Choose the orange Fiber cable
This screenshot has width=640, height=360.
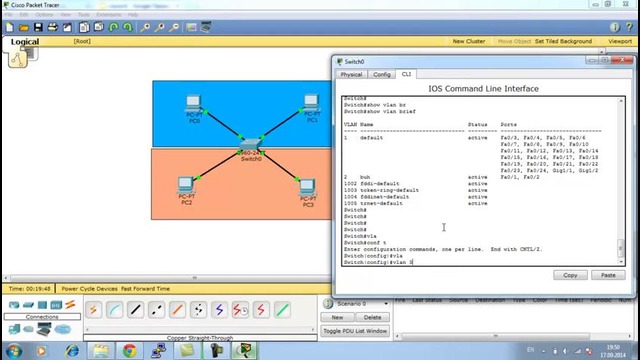pyautogui.click(x=177, y=310)
